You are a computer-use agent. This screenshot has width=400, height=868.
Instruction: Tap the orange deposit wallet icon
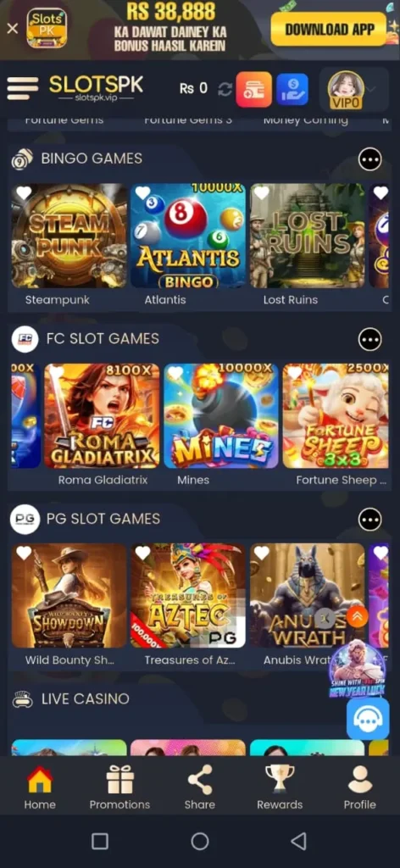point(254,89)
